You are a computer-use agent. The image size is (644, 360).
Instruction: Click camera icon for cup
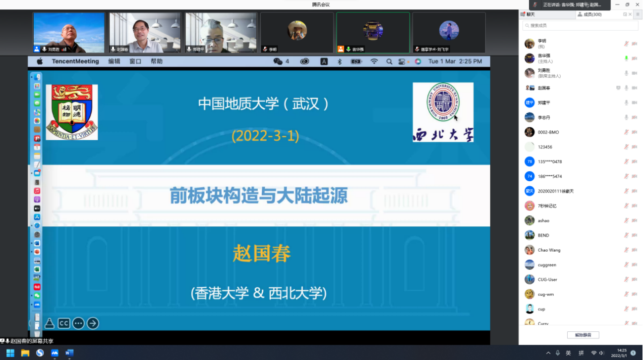pos(635,309)
